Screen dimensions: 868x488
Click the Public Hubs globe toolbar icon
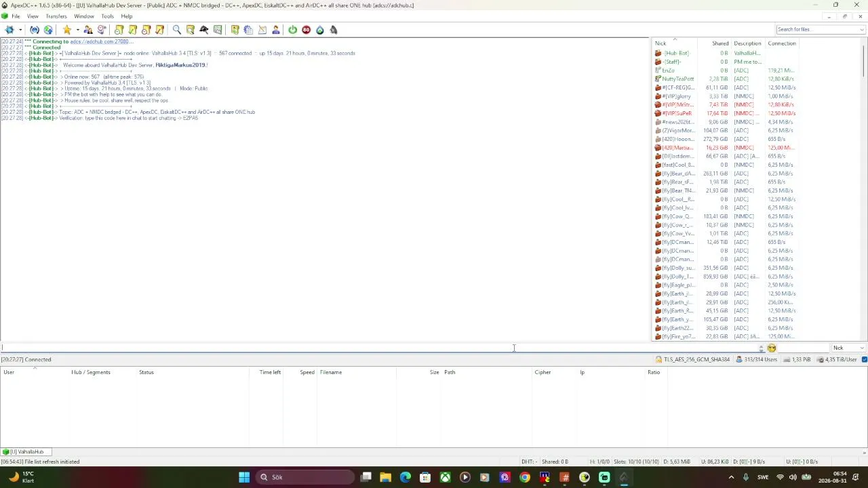coord(9,30)
